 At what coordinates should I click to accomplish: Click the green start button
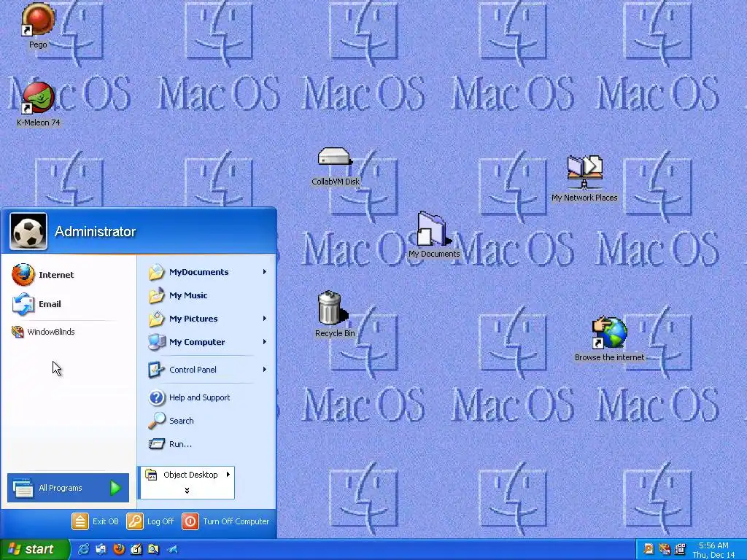click(34, 549)
